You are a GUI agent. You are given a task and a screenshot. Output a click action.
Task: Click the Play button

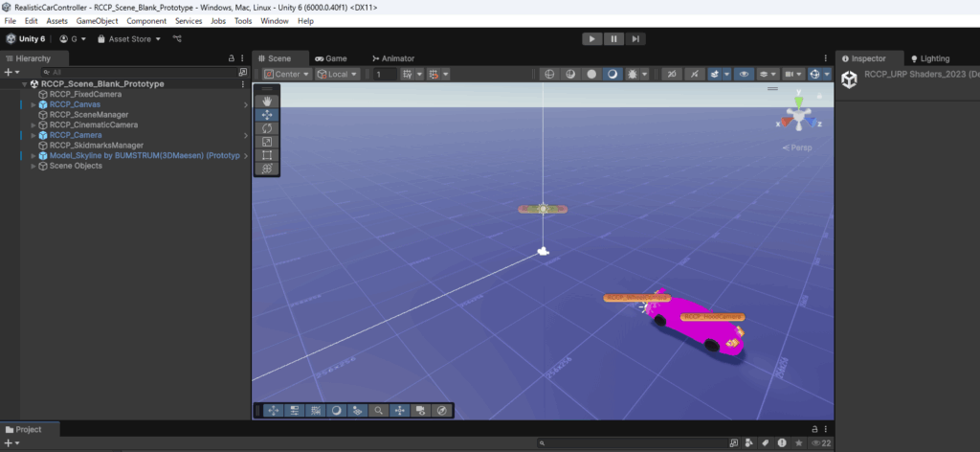pyautogui.click(x=592, y=38)
